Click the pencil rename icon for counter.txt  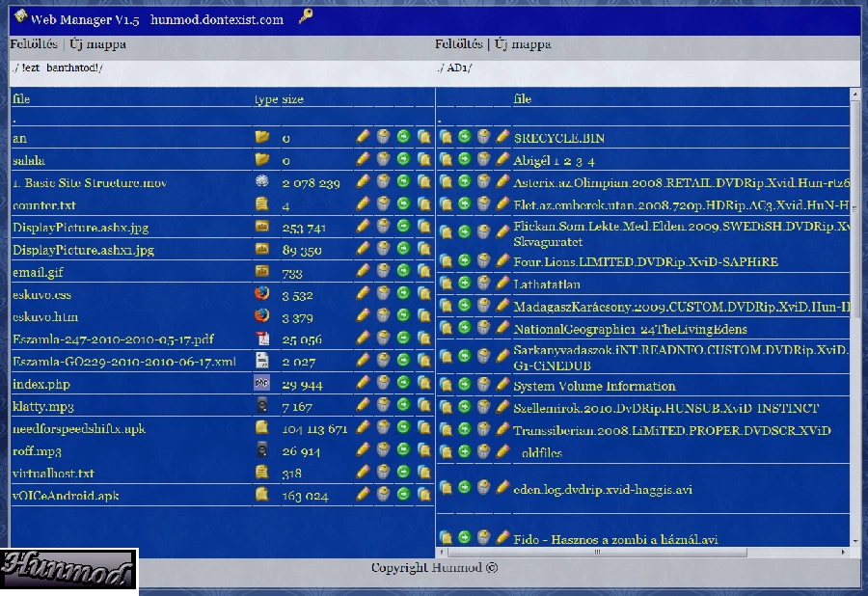(x=364, y=203)
